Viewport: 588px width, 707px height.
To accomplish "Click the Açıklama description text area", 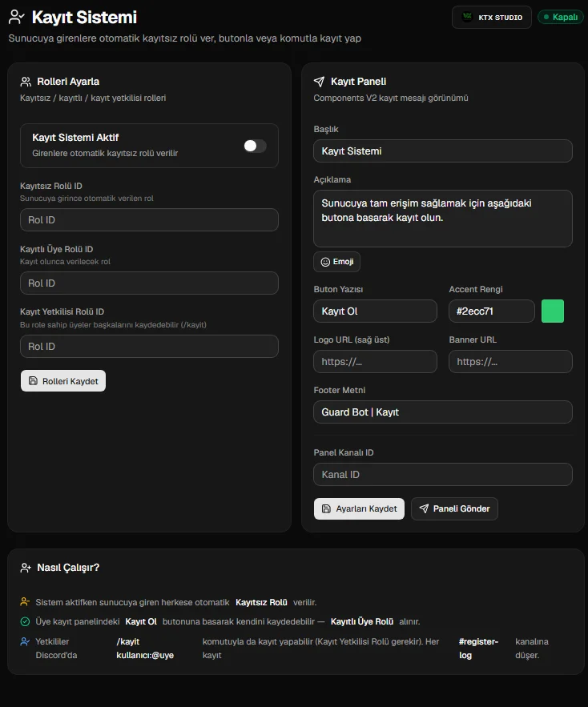I will [443, 219].
